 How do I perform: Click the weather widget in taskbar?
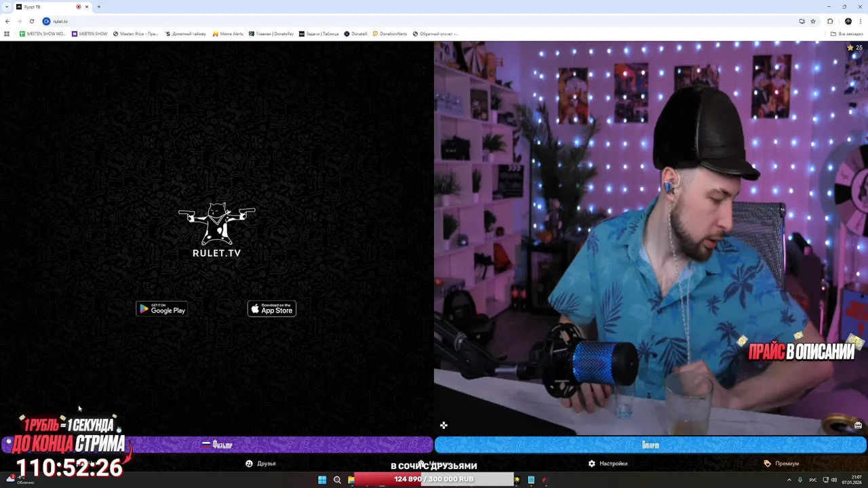19,479
